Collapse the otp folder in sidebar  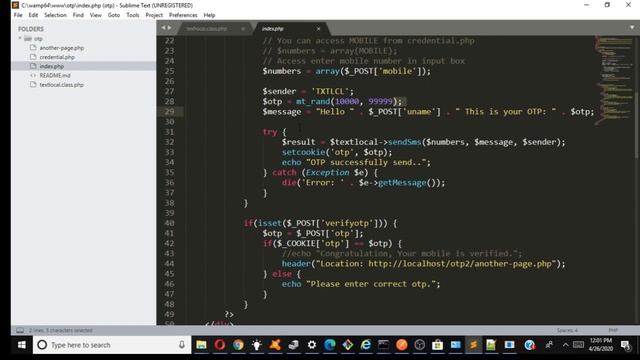click(20, 38)
